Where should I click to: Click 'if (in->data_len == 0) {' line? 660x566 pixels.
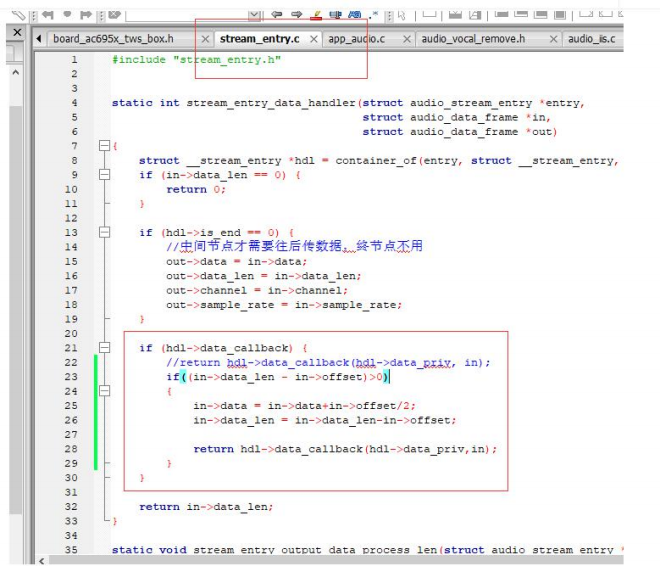220,175
